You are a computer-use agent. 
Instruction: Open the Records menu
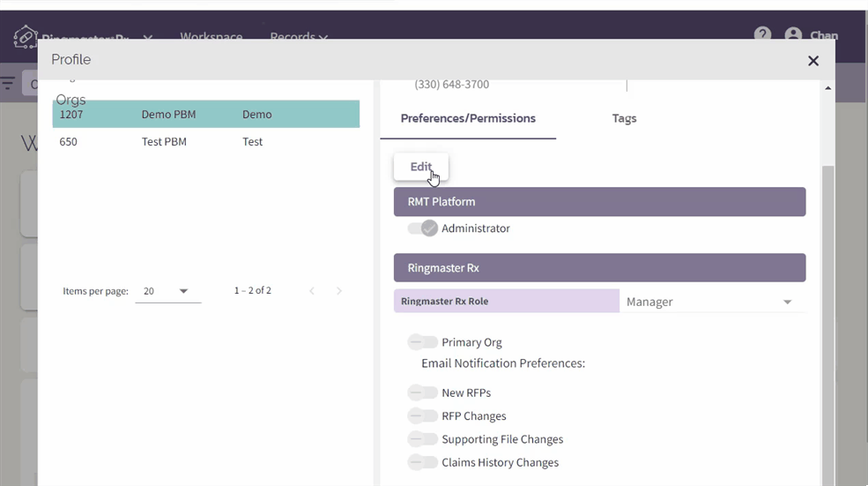(299, 36)
